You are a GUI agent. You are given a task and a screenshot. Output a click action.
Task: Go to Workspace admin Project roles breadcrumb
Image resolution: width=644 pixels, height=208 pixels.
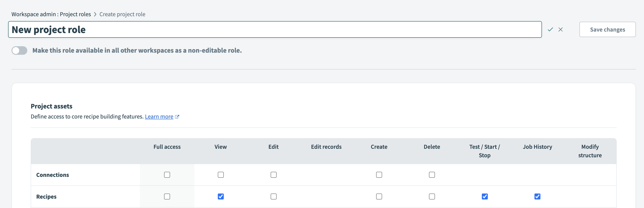click(x=51, y=14)
